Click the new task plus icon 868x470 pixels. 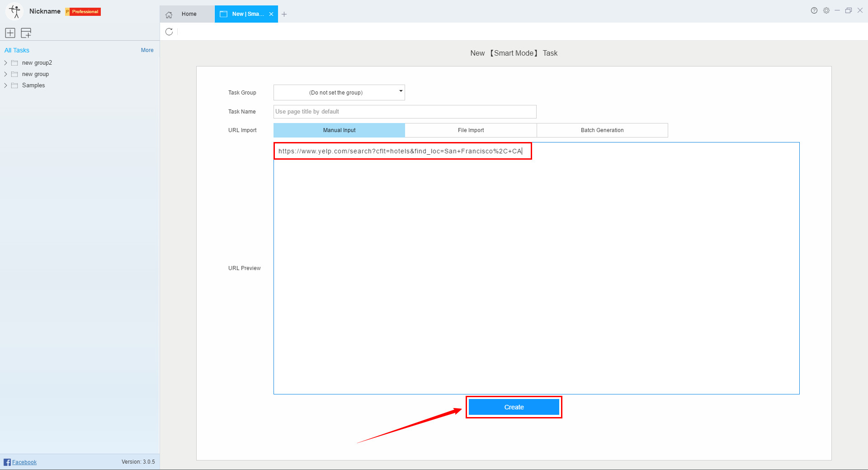10,33
